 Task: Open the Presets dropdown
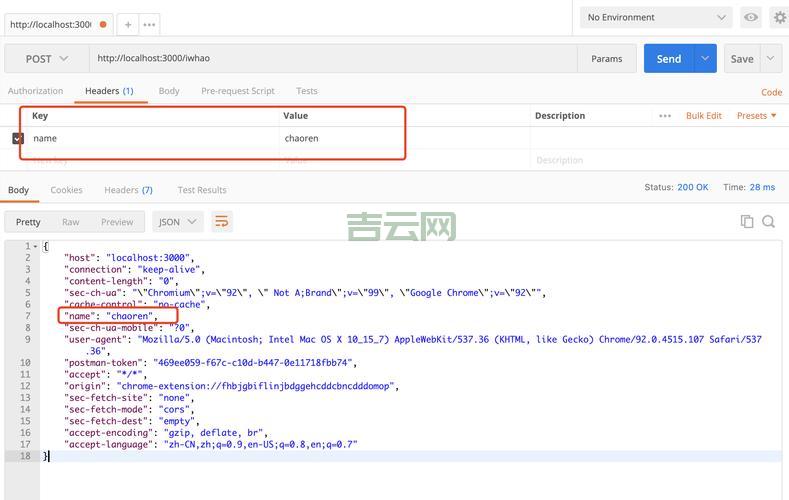point(756,116)
